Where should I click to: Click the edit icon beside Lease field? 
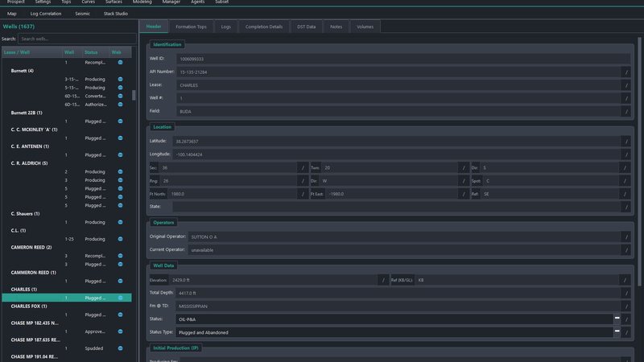pos(626,85)
